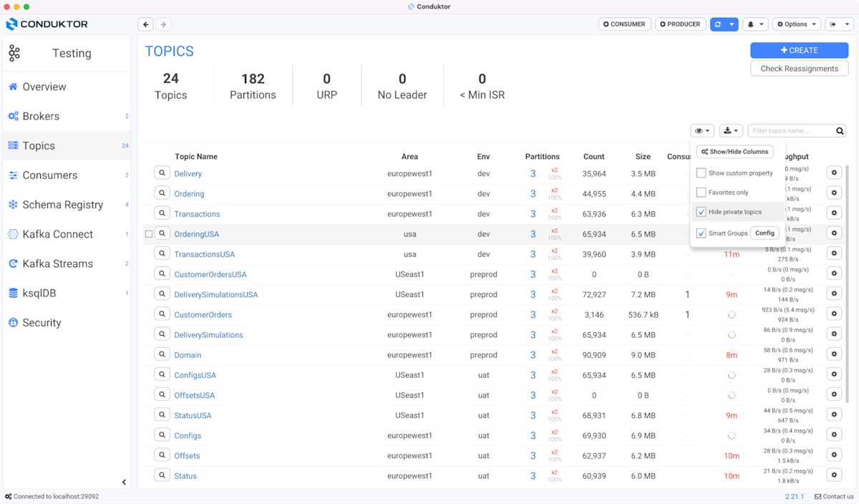
Task: Click the refresh icon button
Action: click(718, 24)
